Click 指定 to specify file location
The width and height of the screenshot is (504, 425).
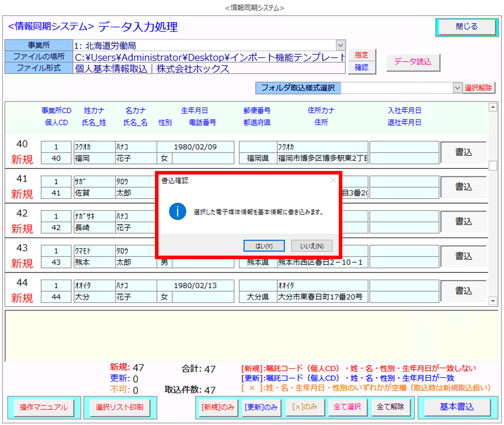click(361, 55)
